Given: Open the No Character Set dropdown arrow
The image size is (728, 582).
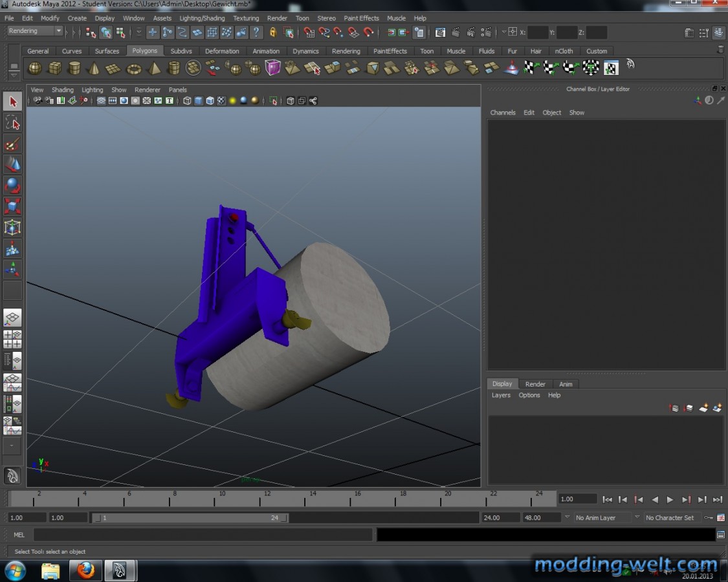Looking at the screenshot, I should 637,517.
